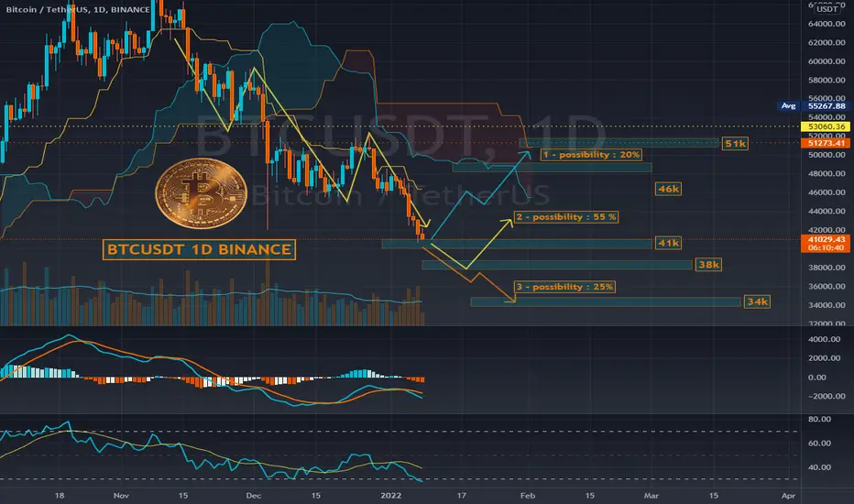The width and height of the screenshot is (854, 504).
Task: Click the Nov date on the time axis
Action: coord(121,495)
